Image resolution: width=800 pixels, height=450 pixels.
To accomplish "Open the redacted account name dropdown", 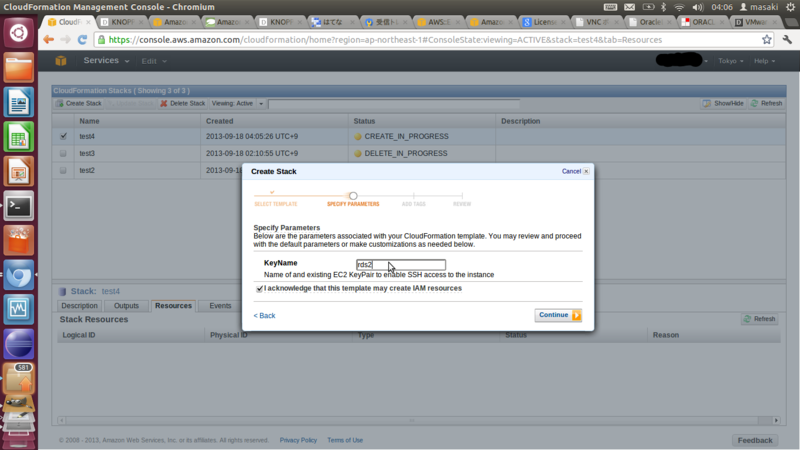I will [682, 61].
